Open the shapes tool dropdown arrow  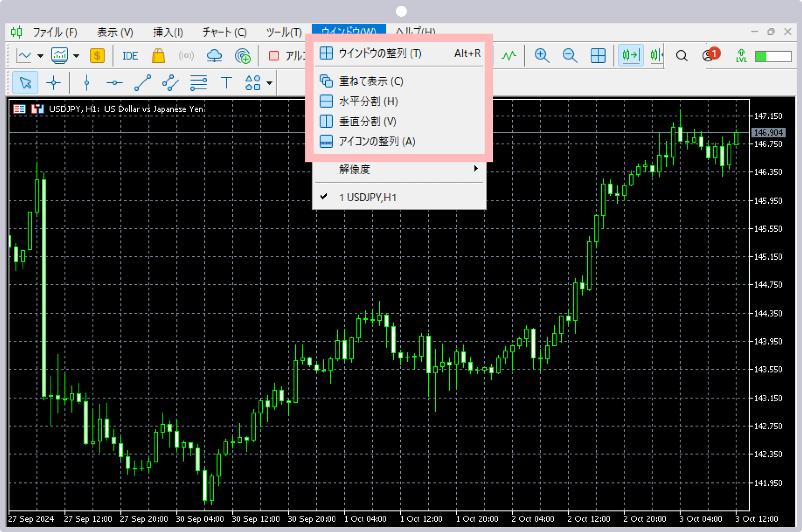270,83
